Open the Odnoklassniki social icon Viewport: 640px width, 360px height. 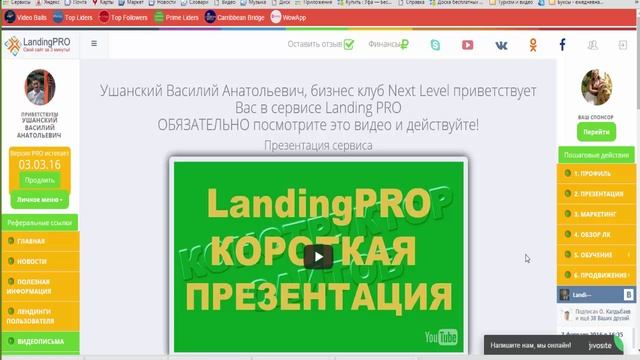click(x=533, y=45)
